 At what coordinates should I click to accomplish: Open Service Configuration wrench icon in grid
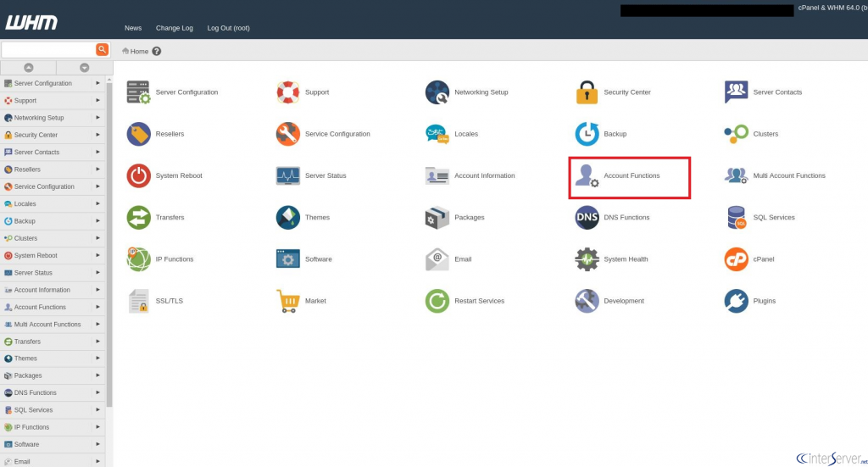point(288,134)
